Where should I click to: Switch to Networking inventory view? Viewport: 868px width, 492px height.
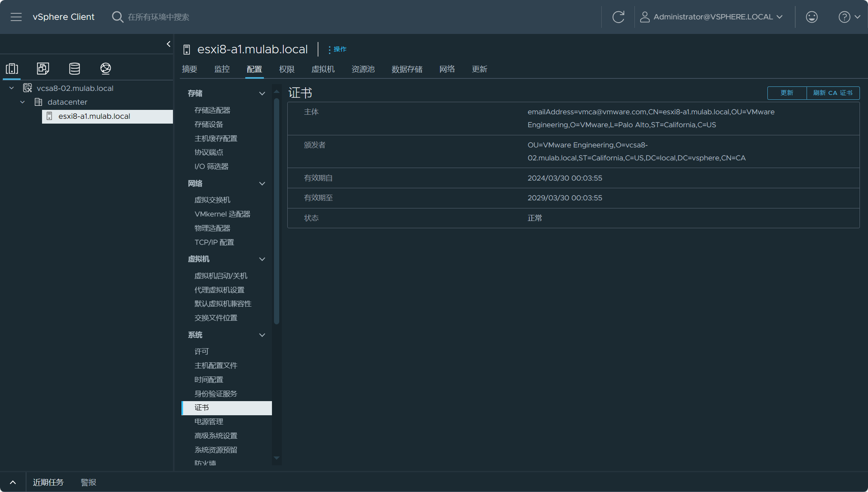105,69
